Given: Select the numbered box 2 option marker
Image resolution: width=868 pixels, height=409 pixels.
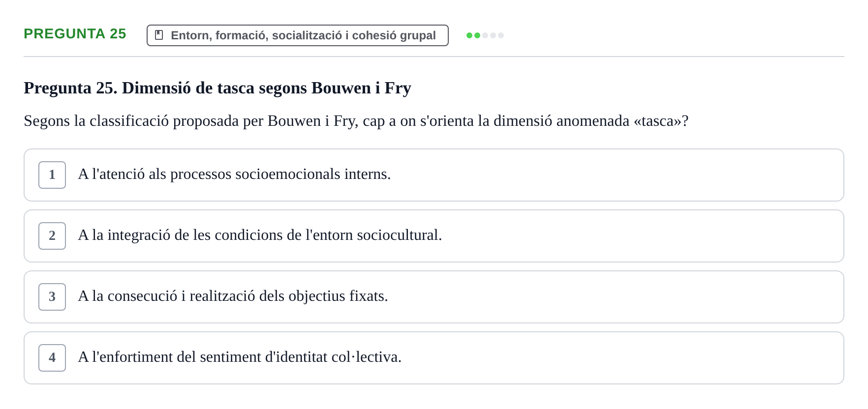Looking at the screenshot, I should click(52, 236).
